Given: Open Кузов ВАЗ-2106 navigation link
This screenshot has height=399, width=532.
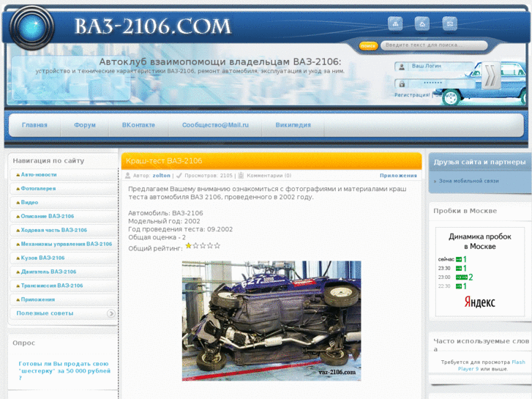Looking at the screenshot, I should (x=42, y=258).
